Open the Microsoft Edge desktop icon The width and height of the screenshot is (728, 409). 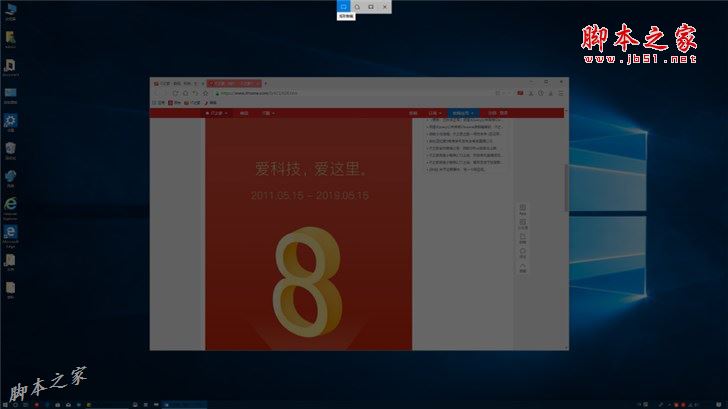click(10, 237)
